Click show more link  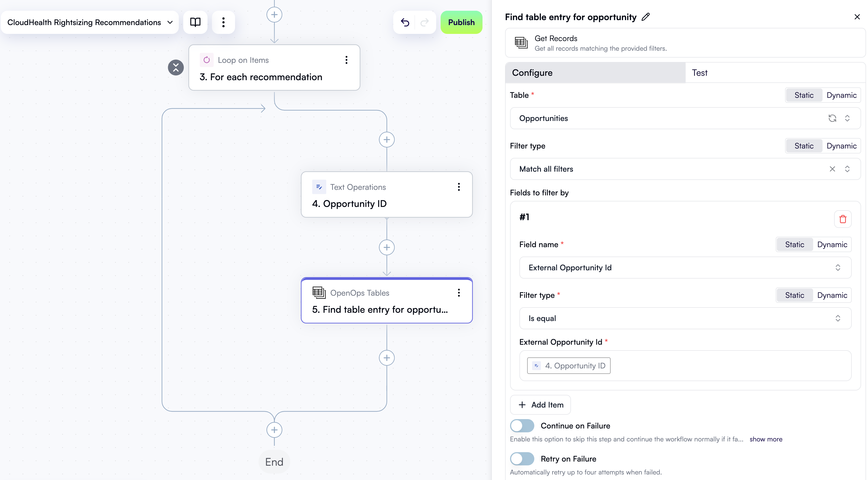[x=765, y=439]
